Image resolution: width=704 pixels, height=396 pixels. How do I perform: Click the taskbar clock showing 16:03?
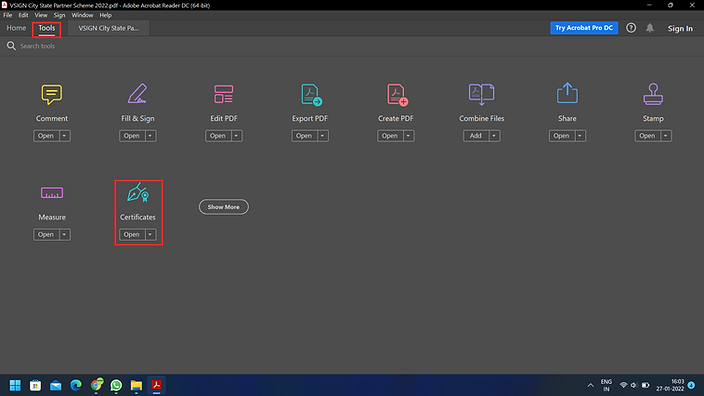pyautogui.click(x=670, y=385)
